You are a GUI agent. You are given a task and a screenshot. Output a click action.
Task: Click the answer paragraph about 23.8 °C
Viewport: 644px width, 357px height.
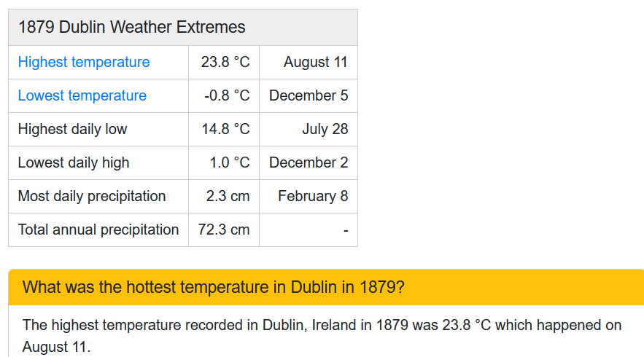point(322,336)
